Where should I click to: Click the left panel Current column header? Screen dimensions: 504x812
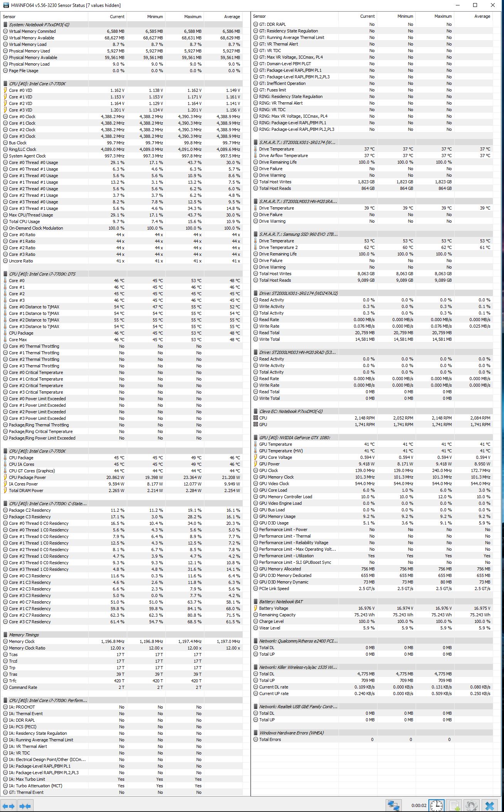coord(108,17)
